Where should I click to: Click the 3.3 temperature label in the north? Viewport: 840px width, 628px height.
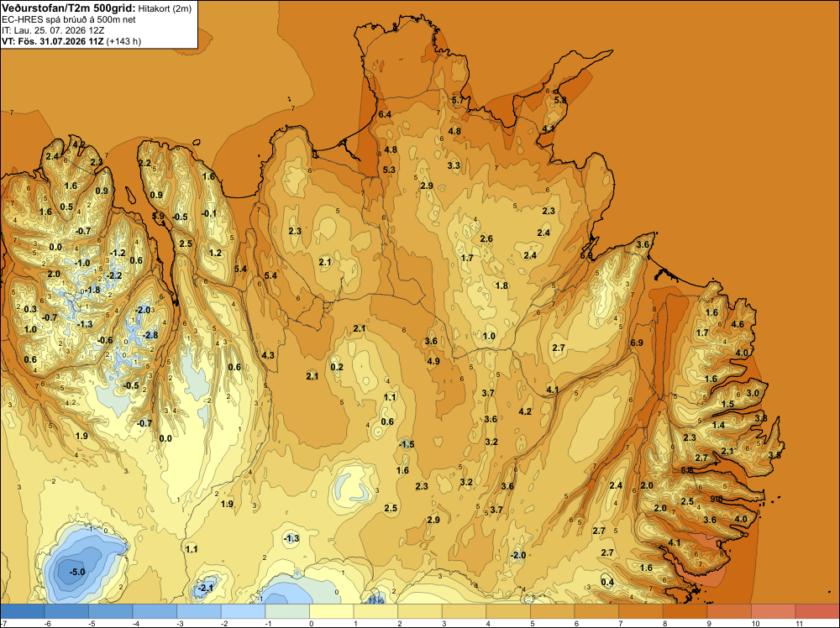pos(454,165)
